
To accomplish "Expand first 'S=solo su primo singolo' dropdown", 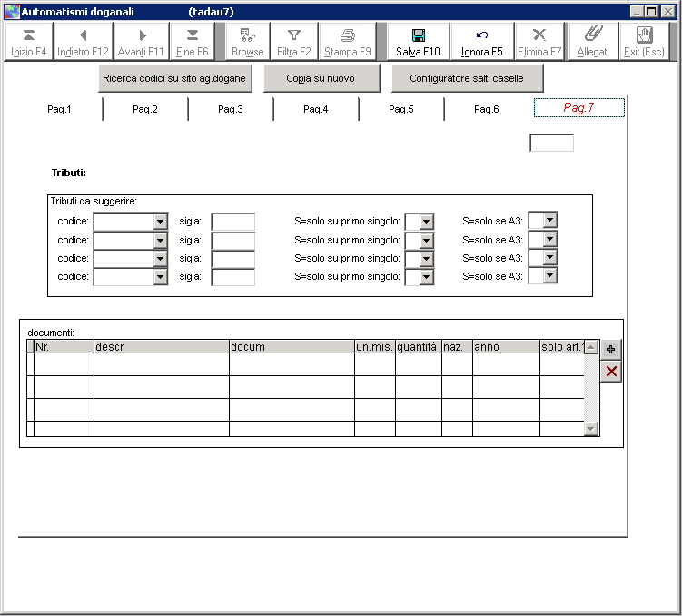I will 426,222.
